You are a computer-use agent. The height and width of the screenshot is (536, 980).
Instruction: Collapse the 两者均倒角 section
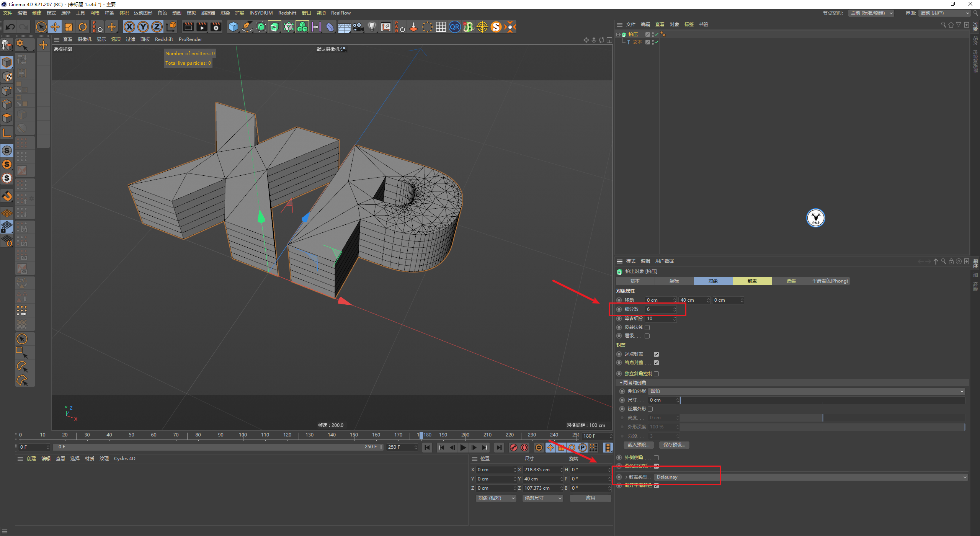click(x=621, y=382)
